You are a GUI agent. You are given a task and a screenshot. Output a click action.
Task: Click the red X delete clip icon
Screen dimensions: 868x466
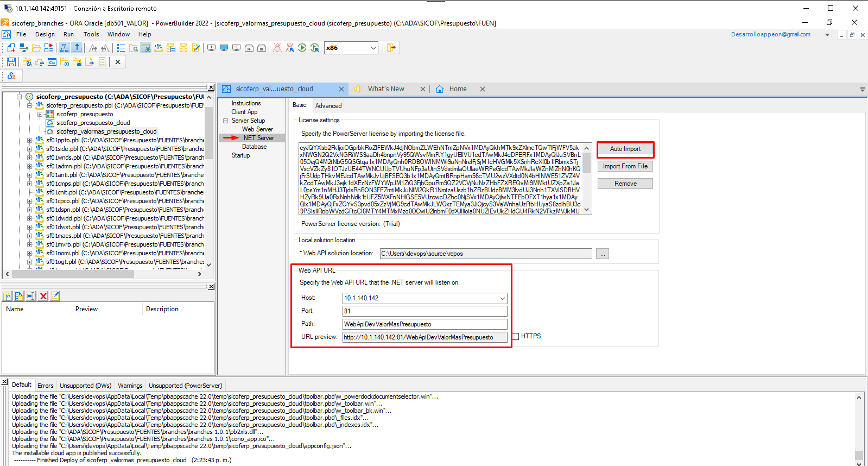point(43,296)
